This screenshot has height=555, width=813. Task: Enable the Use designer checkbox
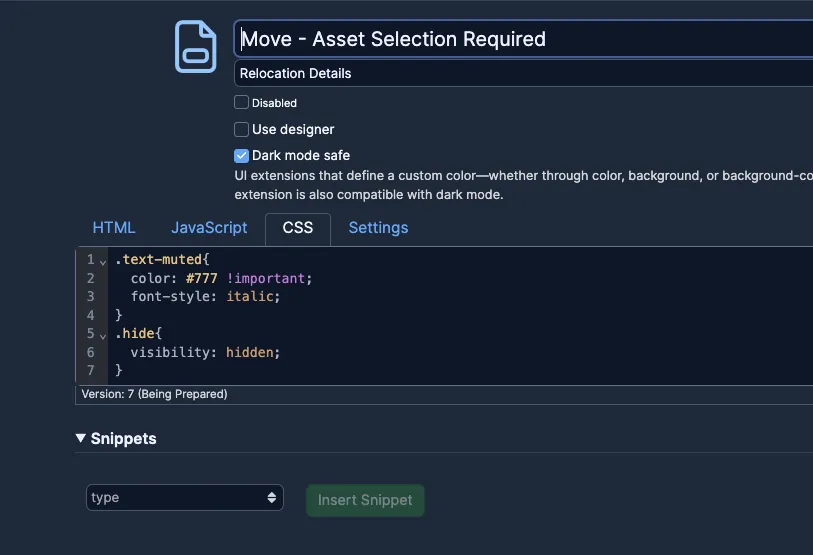point(241,129)
